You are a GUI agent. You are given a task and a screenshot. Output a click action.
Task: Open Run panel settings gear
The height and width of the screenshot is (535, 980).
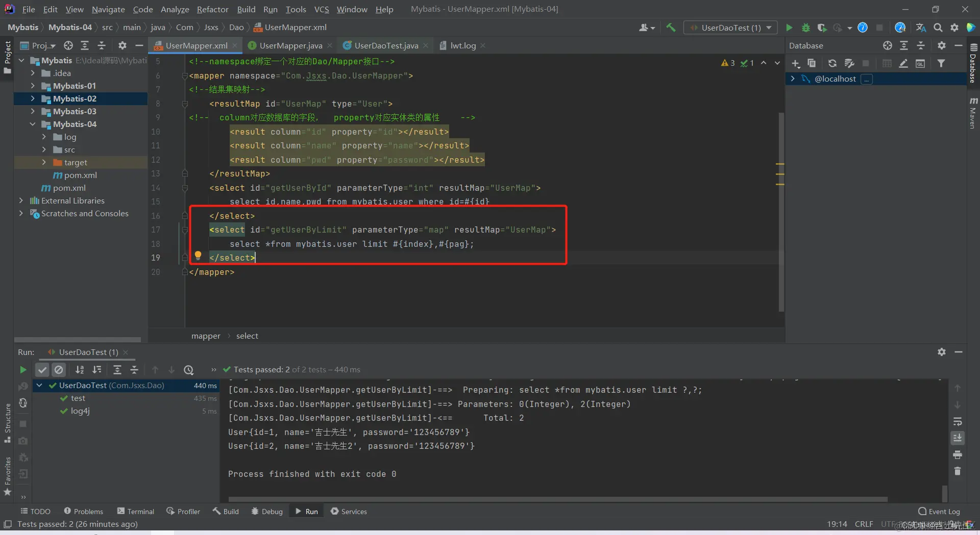942,352
